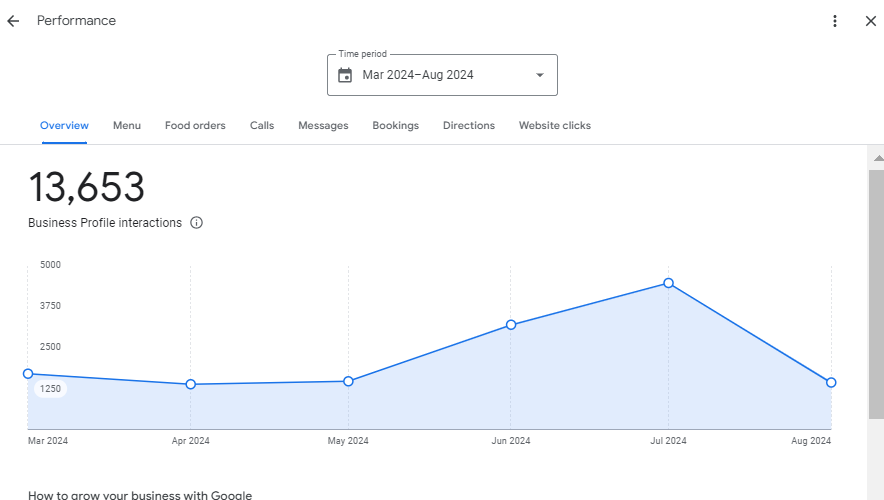Open the Bookings tab
The image size is (884, 500).
[x=395, y=126]
